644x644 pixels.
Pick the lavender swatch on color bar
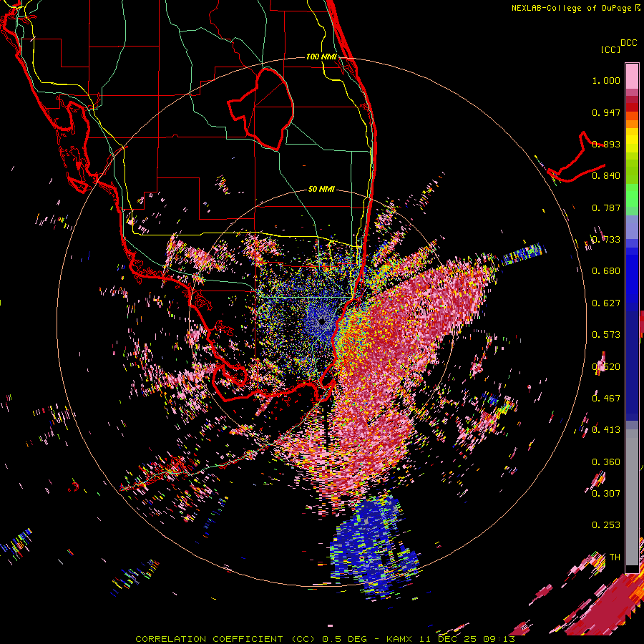coord(632,227)
